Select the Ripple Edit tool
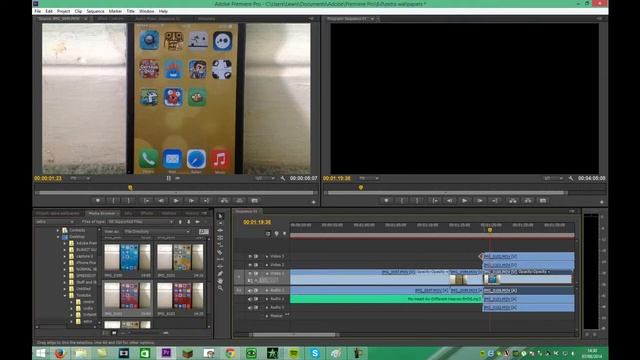This screenshot has height=360, width=640. (220, 230)
